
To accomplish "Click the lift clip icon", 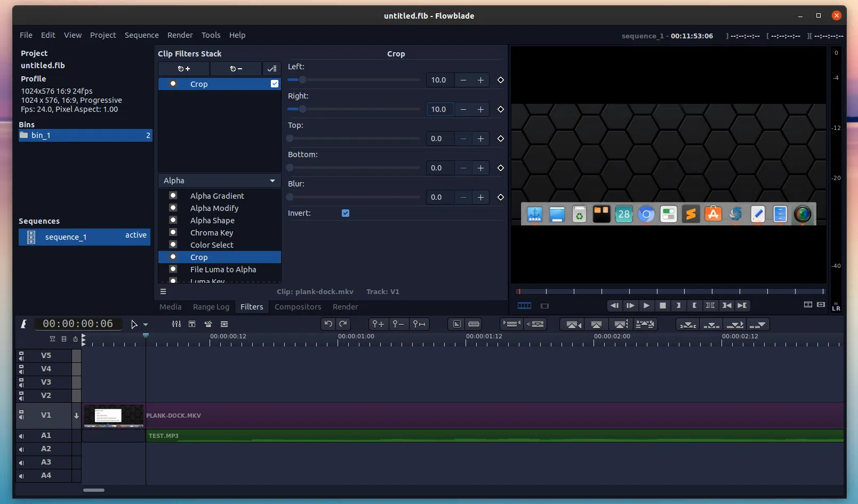I will pos(597,324).
